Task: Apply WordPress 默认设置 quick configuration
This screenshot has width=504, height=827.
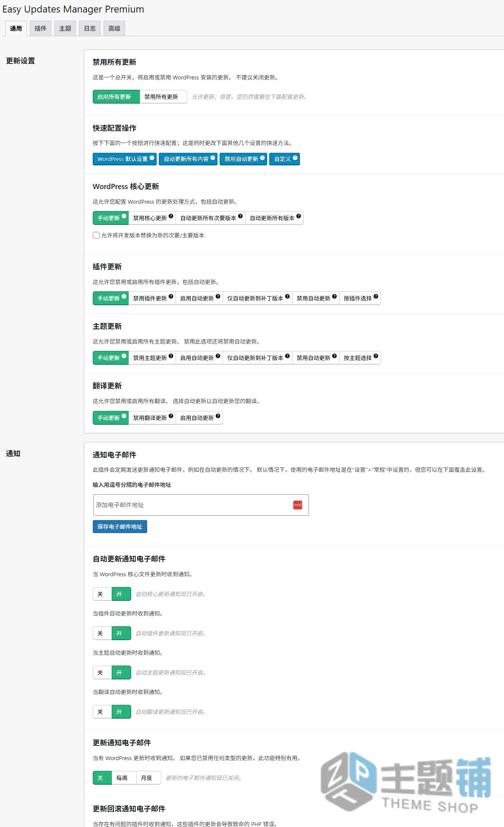Action: coord(124,159)
